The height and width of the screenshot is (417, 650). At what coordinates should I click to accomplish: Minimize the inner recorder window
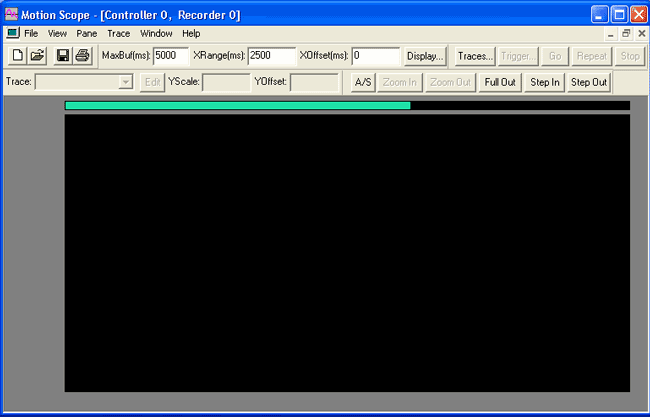pos(611,34)
